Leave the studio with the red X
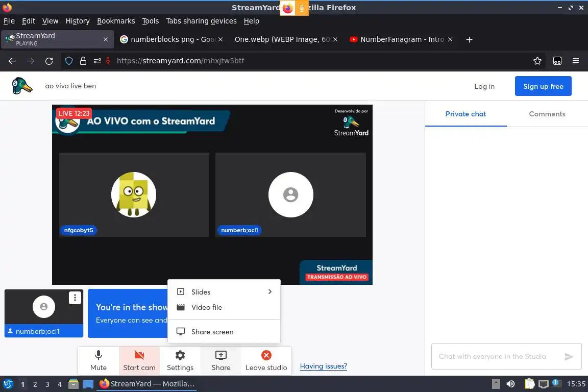 click(x=266, y=361)
